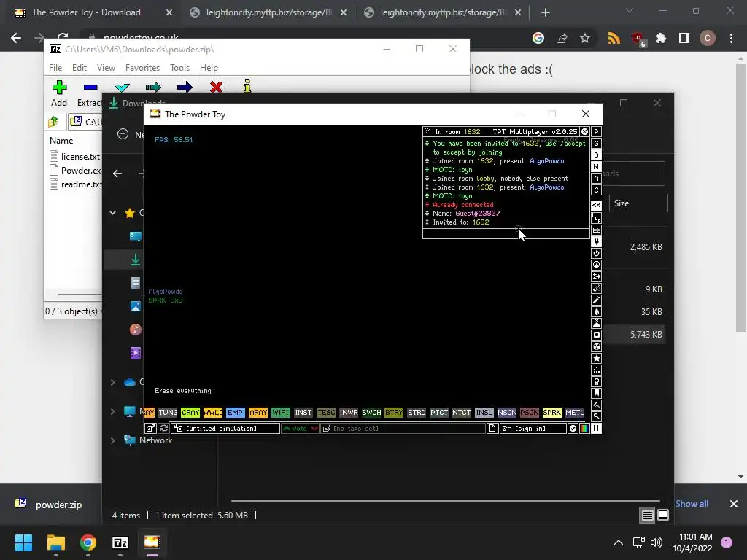Click Info icon in 7-Zip toolbar
747x560 pixels.
point(247,86)
